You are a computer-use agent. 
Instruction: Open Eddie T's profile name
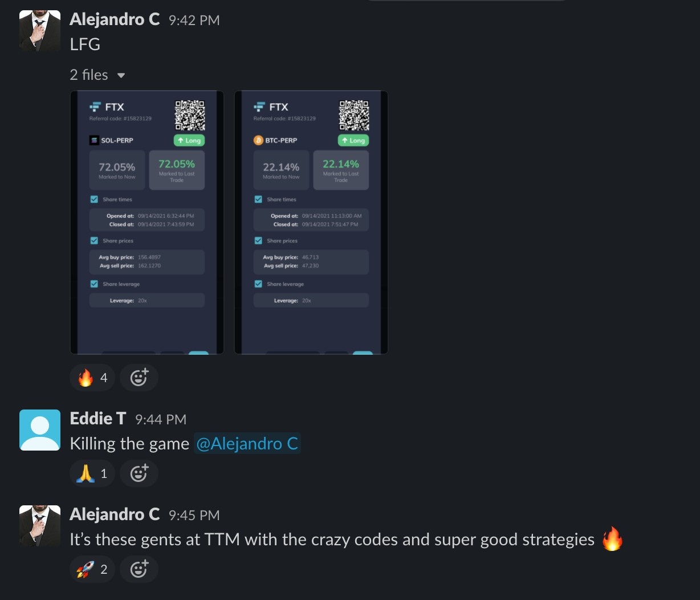pyautogui.click(x=97, y=419)
